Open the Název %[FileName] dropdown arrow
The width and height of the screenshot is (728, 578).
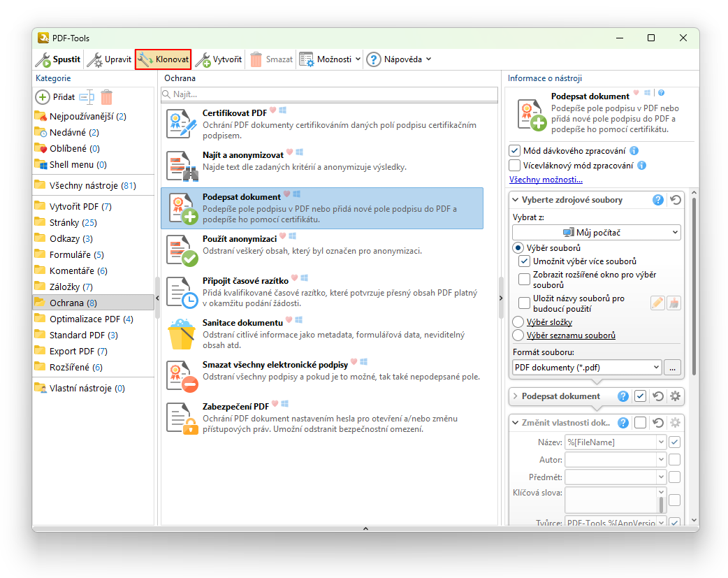coord(661,442)
